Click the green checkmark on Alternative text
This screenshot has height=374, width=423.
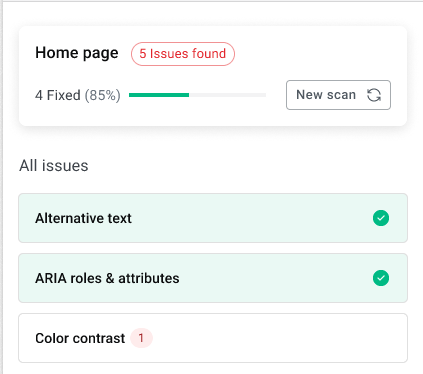pos(381,218)
